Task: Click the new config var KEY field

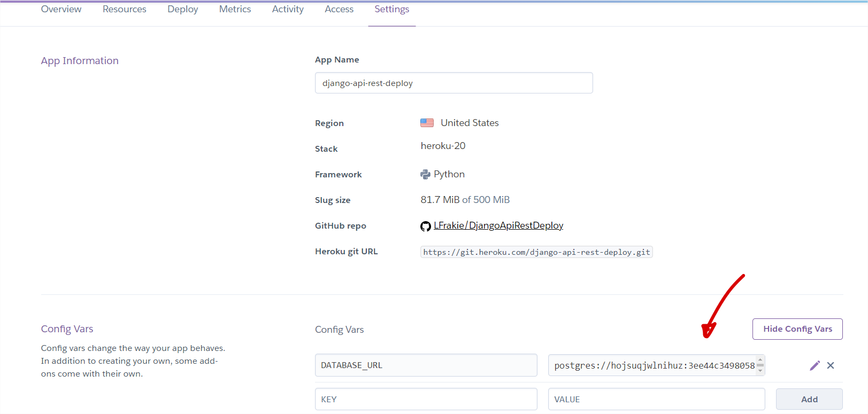Action: [x=426, y=399]
